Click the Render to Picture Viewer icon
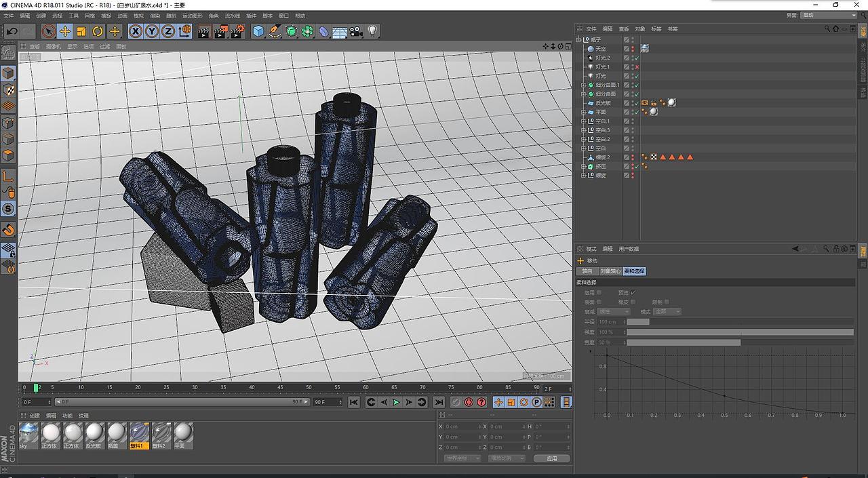This screenshot has height=478, width=868. (220, 31)
